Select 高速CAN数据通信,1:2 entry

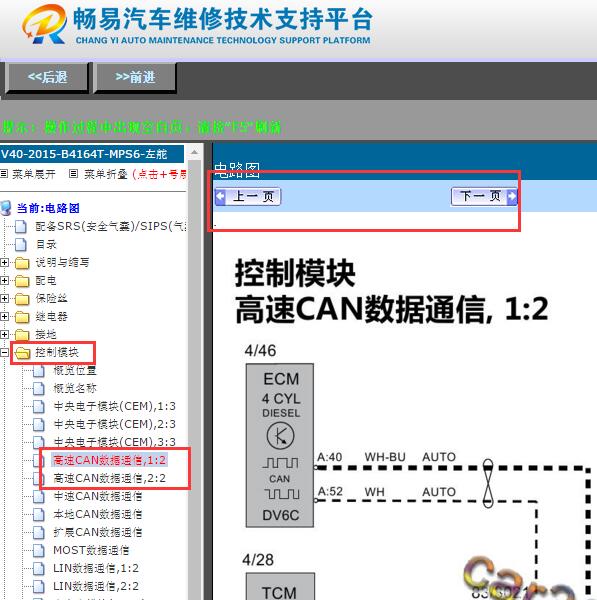pos(109,460)
